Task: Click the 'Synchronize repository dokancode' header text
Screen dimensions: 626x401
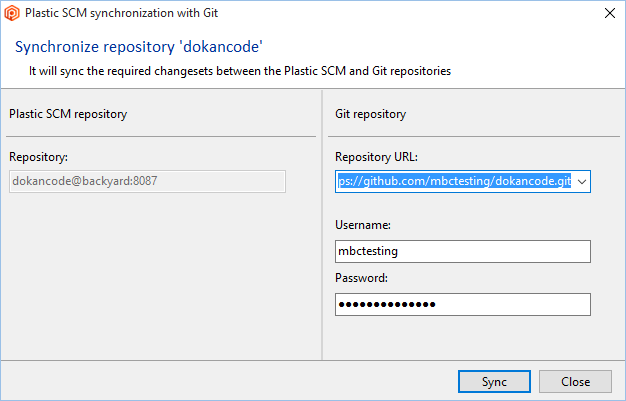Action: pyautogui.click(x=140, y=47)
